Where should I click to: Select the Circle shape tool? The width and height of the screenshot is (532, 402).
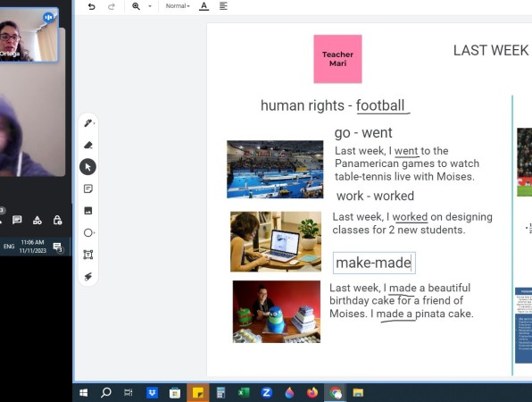click(88, 232)
